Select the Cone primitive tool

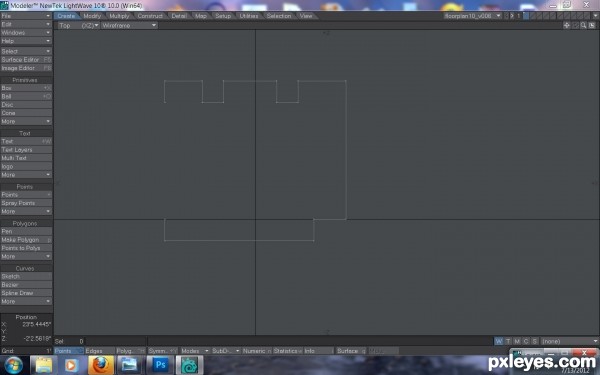click(26, 113)
